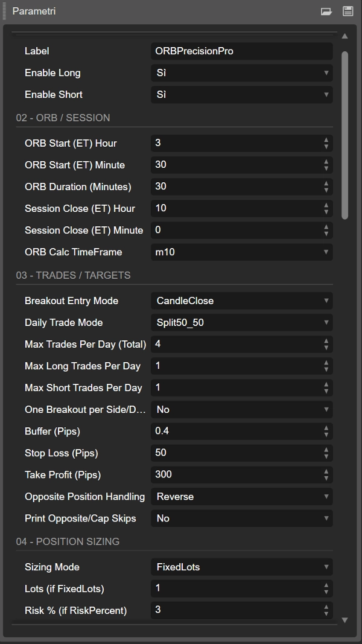Open the Print Opposite/Cap Skips dropdown
Screen dimensions: 362x644
coord(241,518)
